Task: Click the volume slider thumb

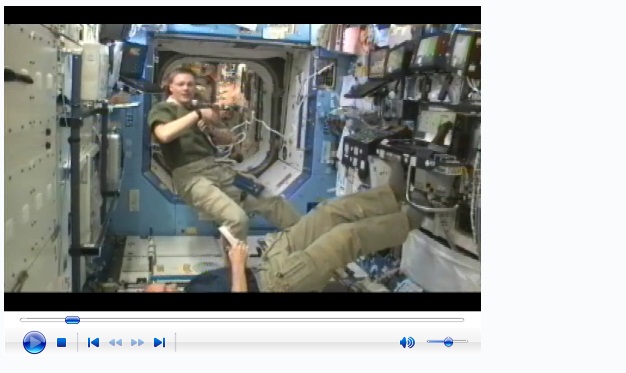Action: (x=448, y=342)
